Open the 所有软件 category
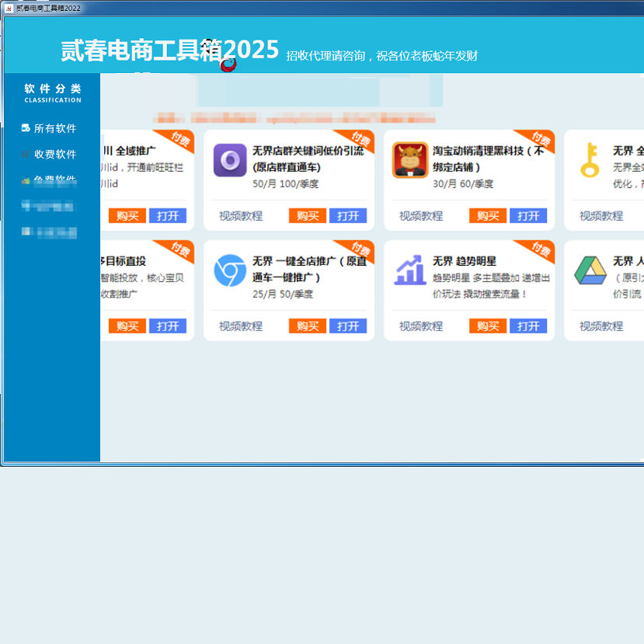The image size is (644, 644). 55,128
